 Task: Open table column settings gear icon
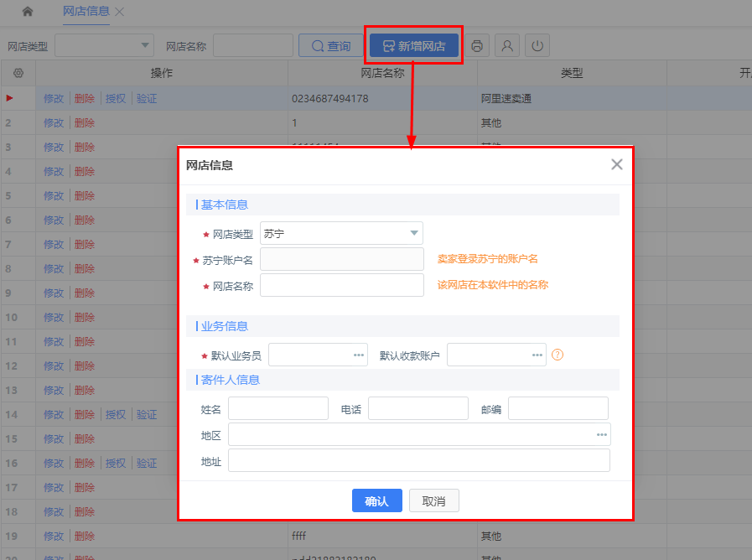(18, 73)
